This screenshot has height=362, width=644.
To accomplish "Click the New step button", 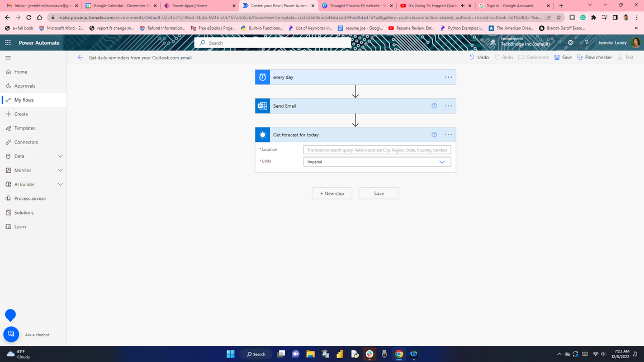I will click(x=332, y=193).
